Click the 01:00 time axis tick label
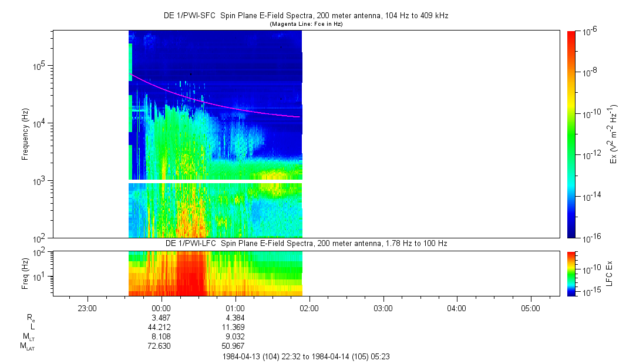This screenshot has height=364, width=636. point(235,308)
